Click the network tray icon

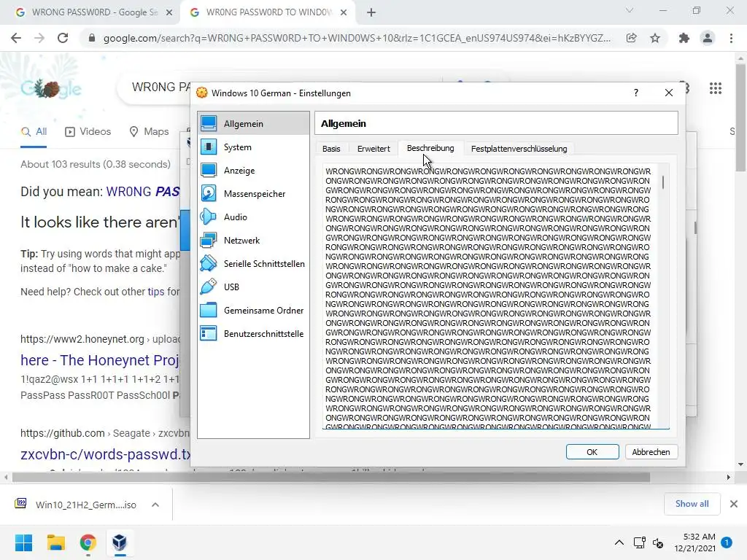click(x=639, y=542)
